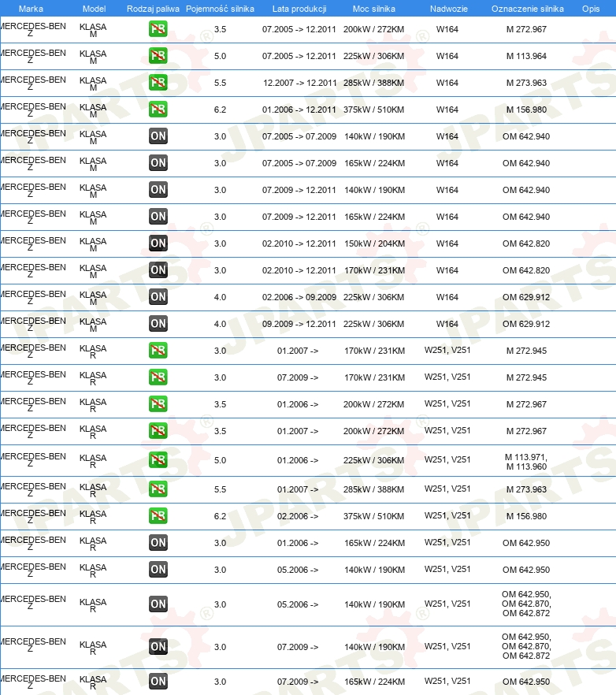Click production years 12.2007 -> 12.2011
The height and width of the screenshot is (695, 616).
[299, 83]
